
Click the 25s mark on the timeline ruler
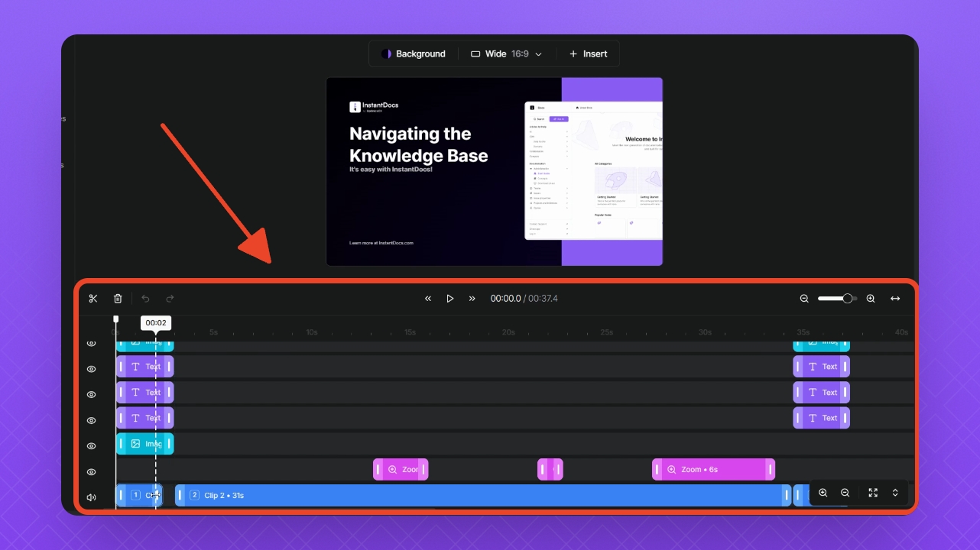tap(607, 332)
